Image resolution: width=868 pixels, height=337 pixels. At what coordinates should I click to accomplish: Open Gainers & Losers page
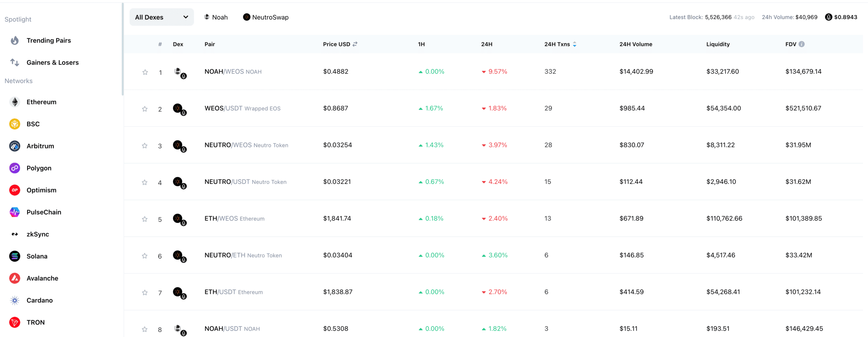point(53,63)
